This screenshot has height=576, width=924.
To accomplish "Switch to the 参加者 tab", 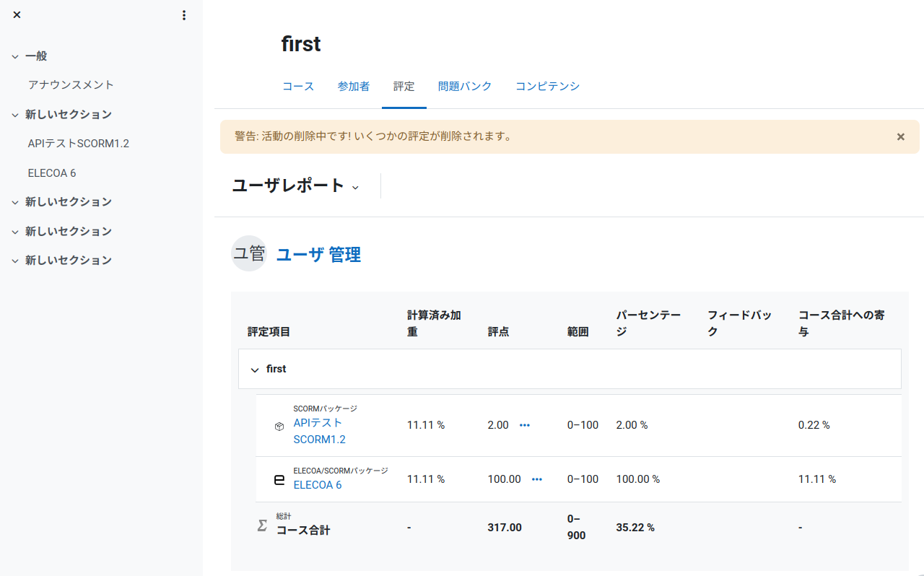I will coord(353,87).
